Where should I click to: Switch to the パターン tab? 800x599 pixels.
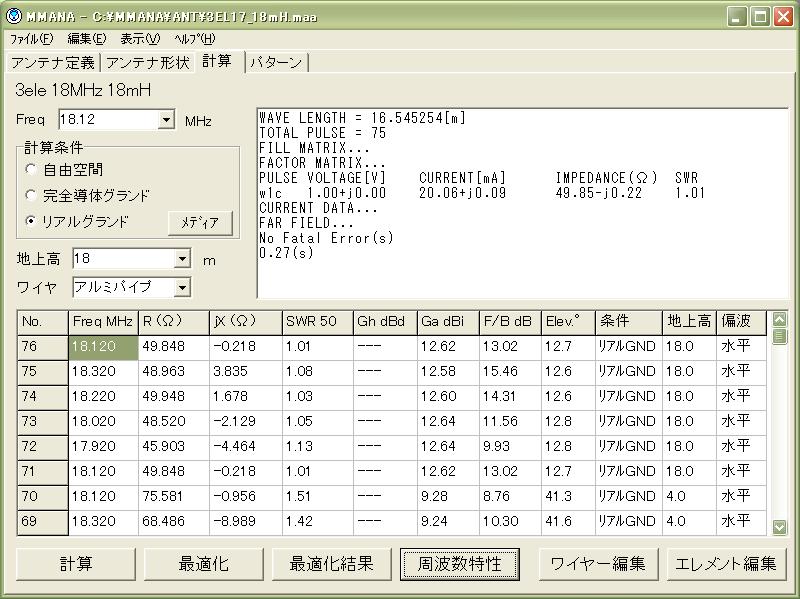(x=276, y=63)
